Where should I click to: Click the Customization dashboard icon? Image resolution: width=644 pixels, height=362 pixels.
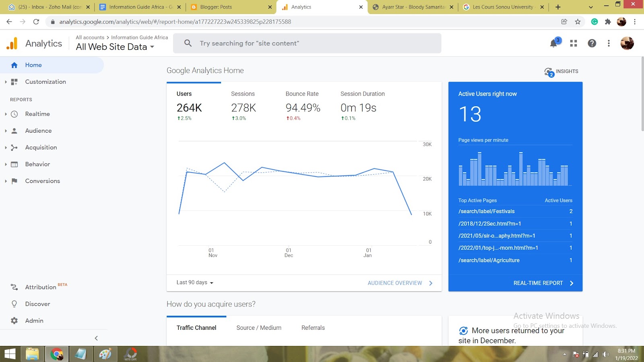pos(14,82)
